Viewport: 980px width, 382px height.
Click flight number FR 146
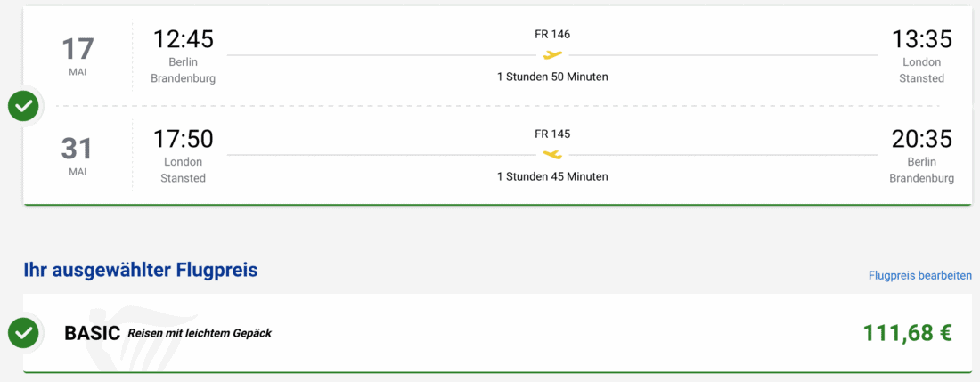click(x=552, y=35)
